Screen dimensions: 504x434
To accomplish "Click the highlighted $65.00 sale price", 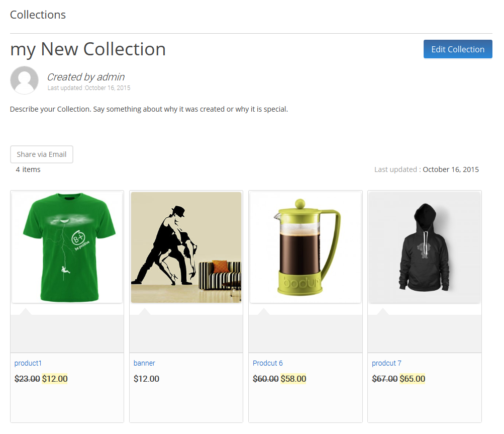I will coord(412,379).
